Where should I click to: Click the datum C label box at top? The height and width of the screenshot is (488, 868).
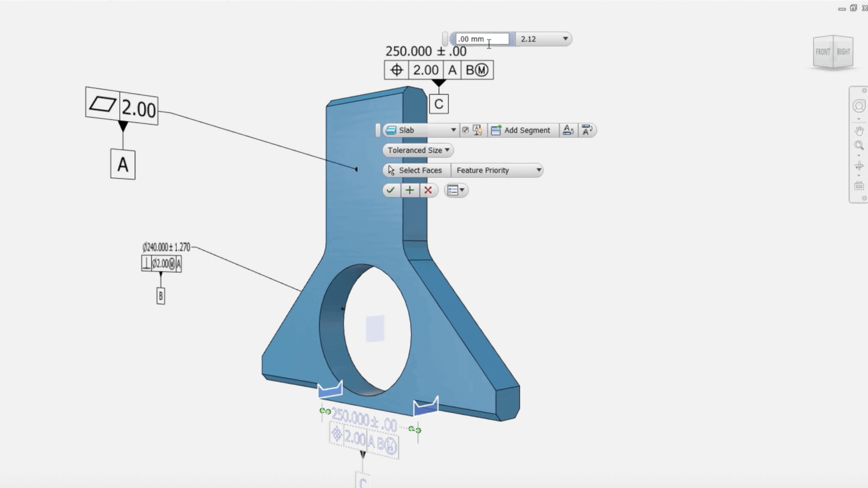click(x=439, y=104)
